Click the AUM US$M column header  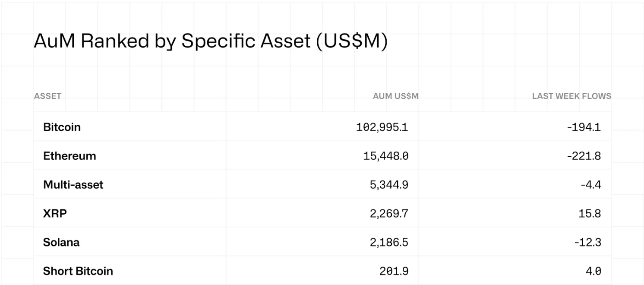pyautogui.click(x=395, y=96)
